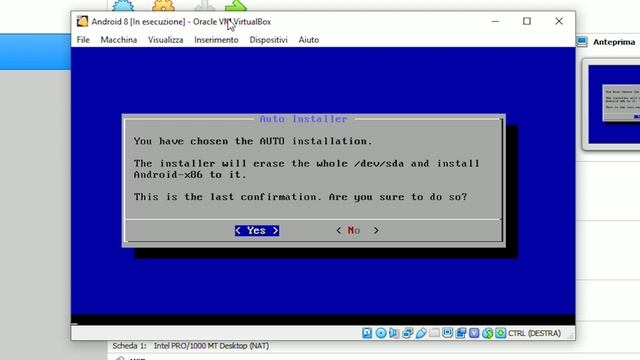
Task: Click the keyboard capture green arrow icon
Action: point(500,333)
